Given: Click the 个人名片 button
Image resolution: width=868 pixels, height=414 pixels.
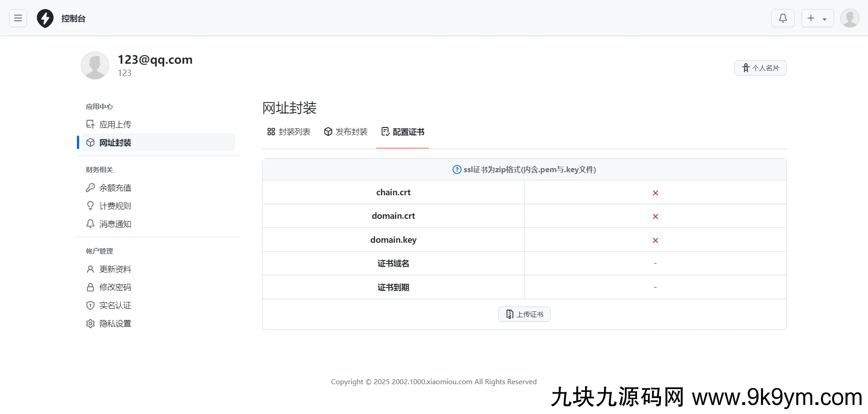Looking at the screenshot, I should [760, 68].
